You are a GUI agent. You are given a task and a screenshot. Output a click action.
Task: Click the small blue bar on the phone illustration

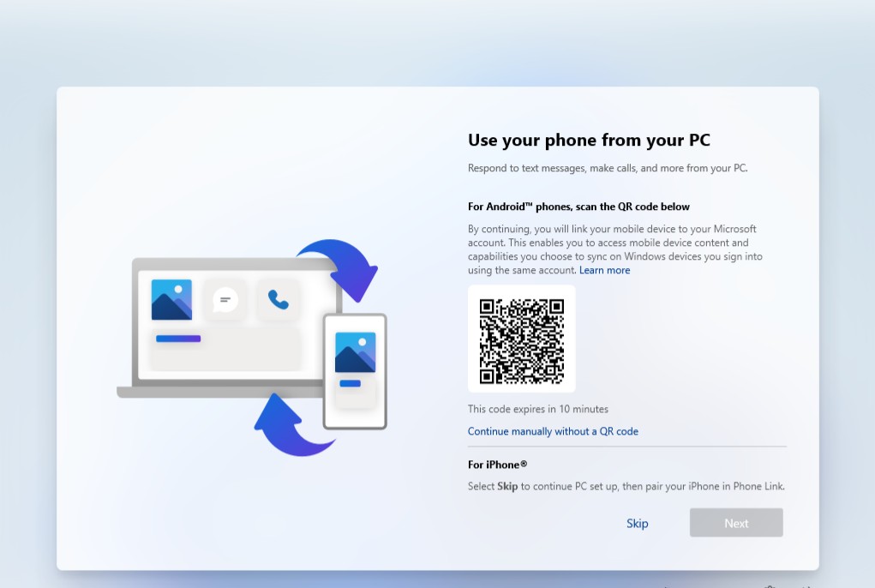[350, 383]
